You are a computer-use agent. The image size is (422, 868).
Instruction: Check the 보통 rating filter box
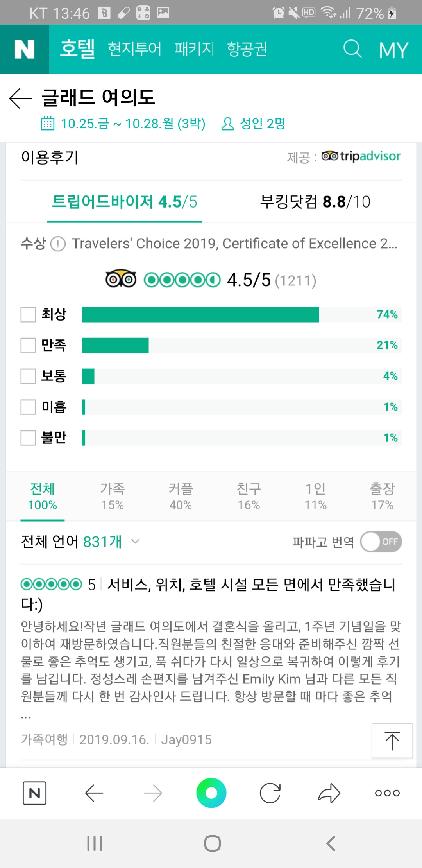point(28,376)
